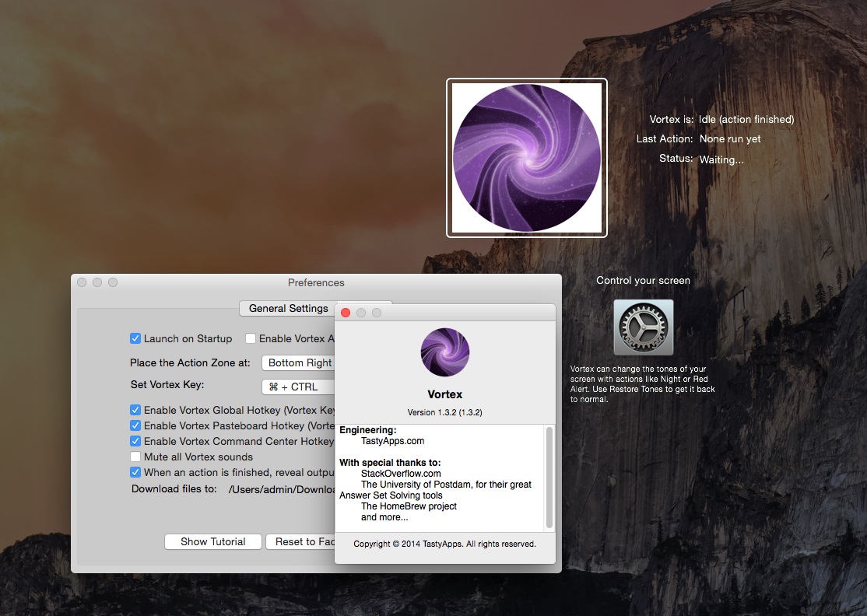Viewport: 867px width, 616px height.
Task: Click the large Vortex swirl action zone
Action: tap(526, 158)
